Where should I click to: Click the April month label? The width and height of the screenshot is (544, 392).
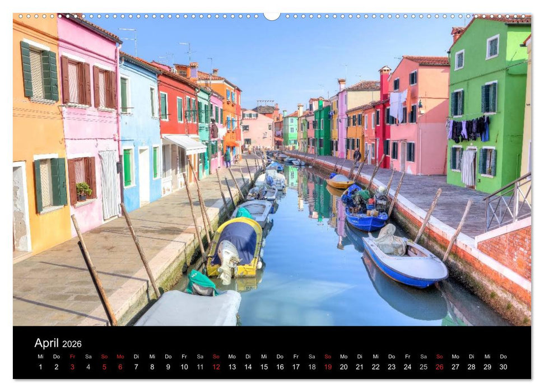point(47,342)
